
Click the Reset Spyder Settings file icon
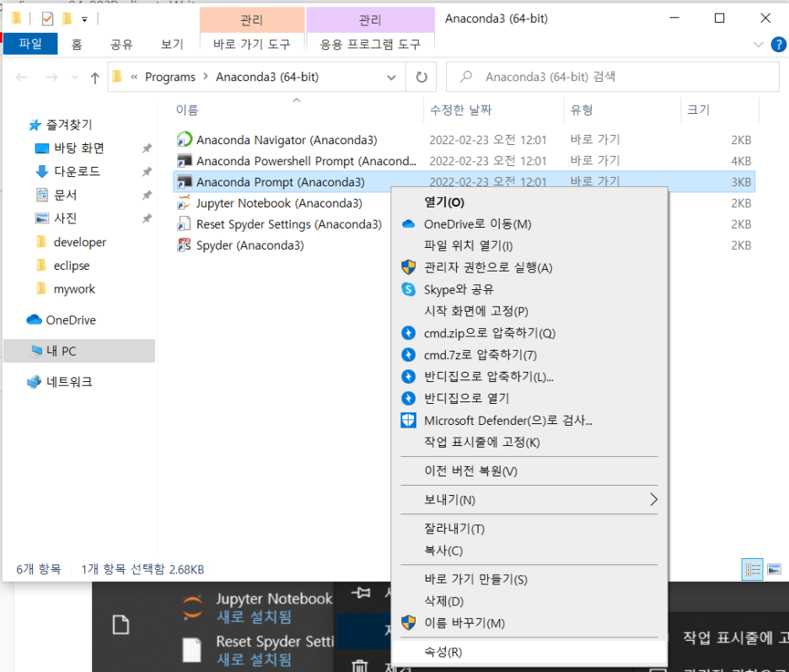point(184,224)
